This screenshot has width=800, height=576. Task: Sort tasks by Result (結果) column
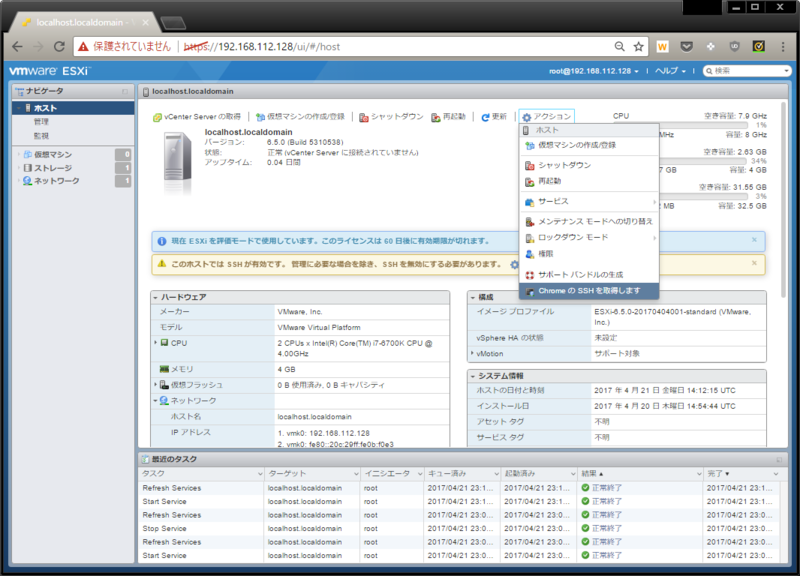[x=640, y=473]
